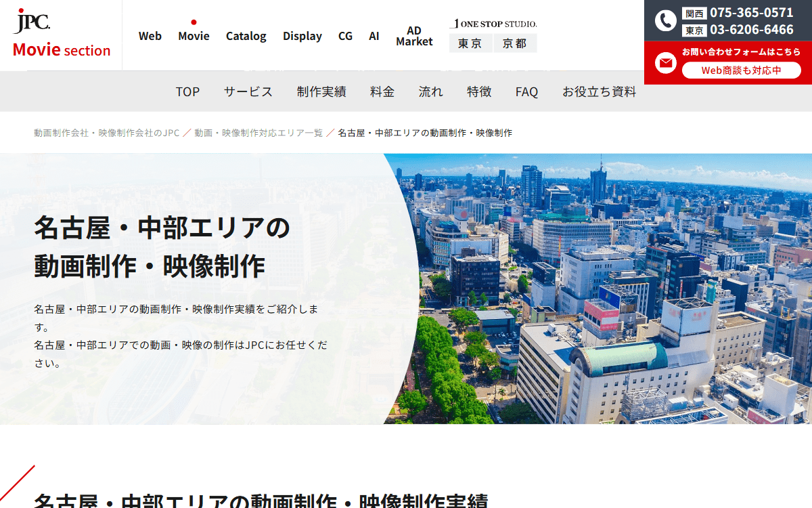Open 特徴 navigation item

coord(479,91)
